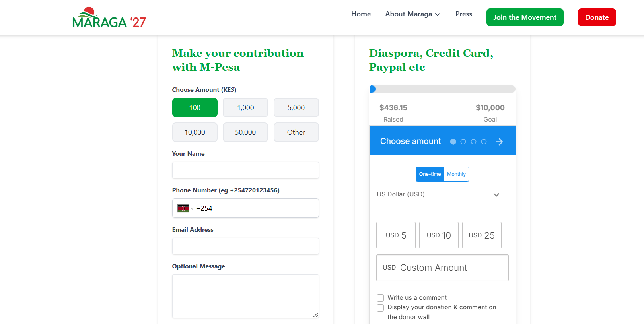Screen dimensions: 644x324
Task: Click the red Donate button
Action: (597, 17)
